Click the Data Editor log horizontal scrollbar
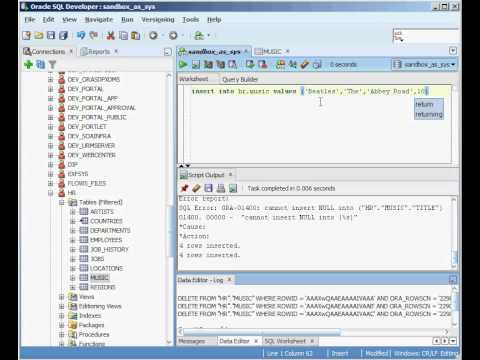This screenshot has height=360, width=480. [261, 332]
